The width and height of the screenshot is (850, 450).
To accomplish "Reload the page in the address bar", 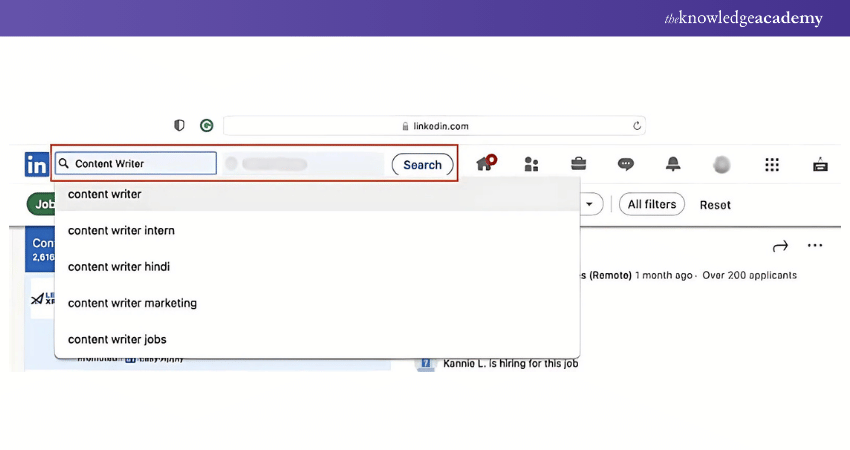I will tap(637, 126).
